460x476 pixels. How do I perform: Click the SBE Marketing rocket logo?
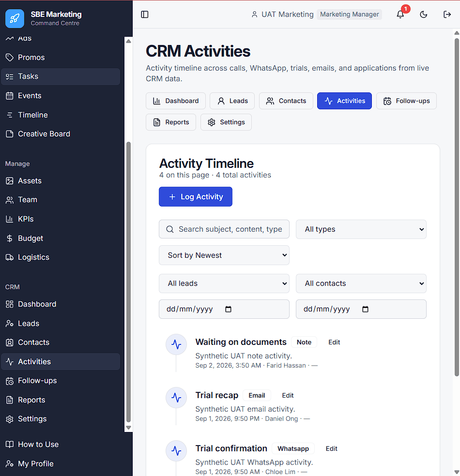tap(15, 18)
